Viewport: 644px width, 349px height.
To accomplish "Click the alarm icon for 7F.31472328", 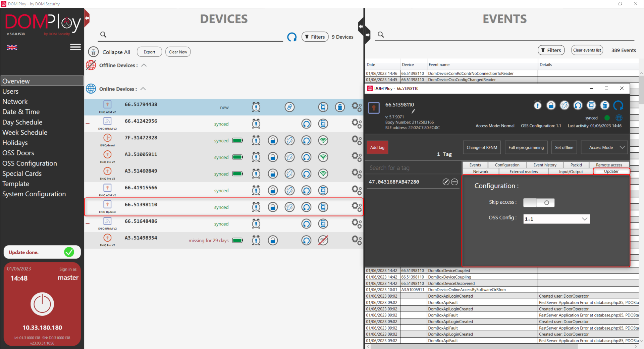I will pos(256,140).
